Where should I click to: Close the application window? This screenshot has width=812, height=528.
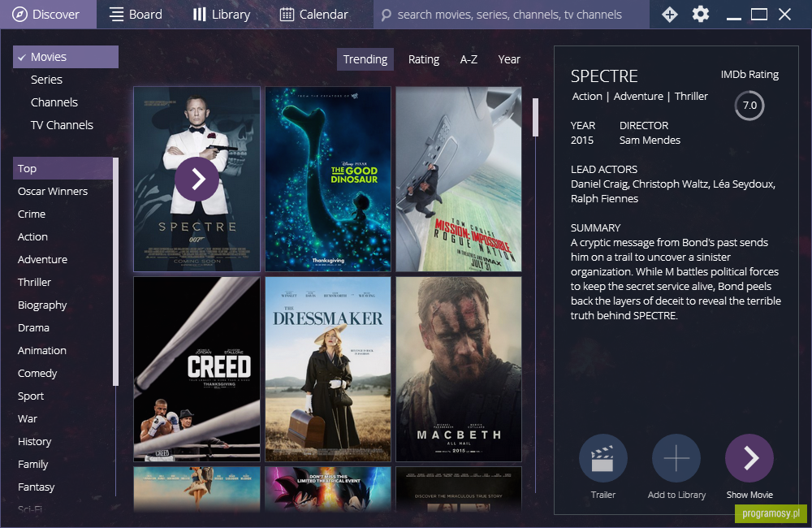coord(784,15)
